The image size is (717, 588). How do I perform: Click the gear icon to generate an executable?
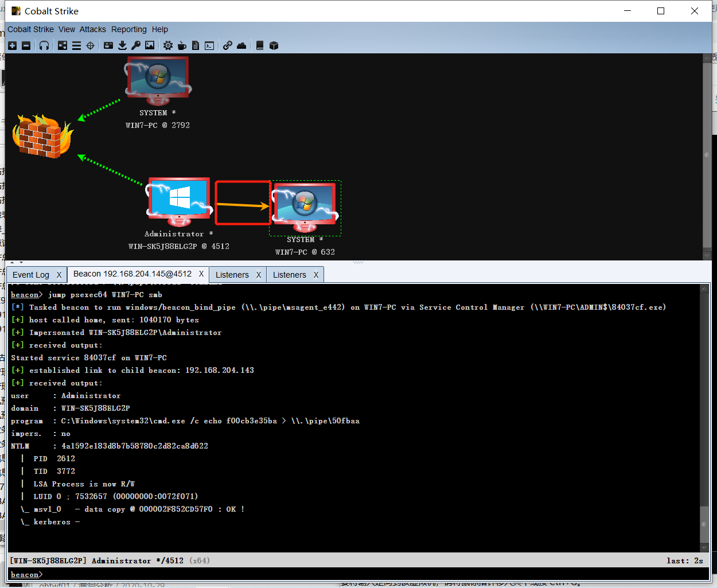point(168,45)
